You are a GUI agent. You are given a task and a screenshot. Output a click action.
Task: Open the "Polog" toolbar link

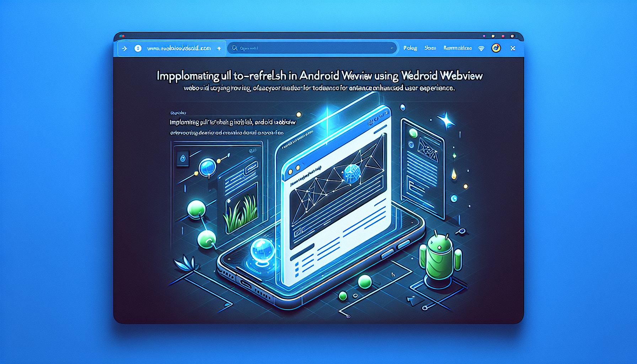pyautogui.click(x=410, y=48)
